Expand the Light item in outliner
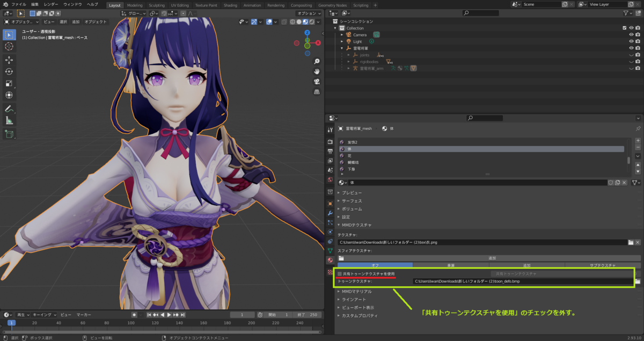644x341 pixels. (342, 41)
